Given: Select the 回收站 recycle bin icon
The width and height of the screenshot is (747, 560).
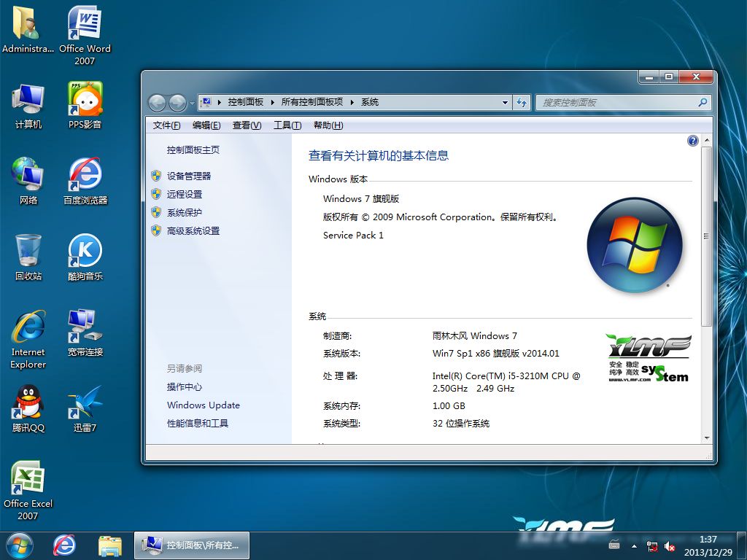Looking at the screenshot, I should point(28,257).
